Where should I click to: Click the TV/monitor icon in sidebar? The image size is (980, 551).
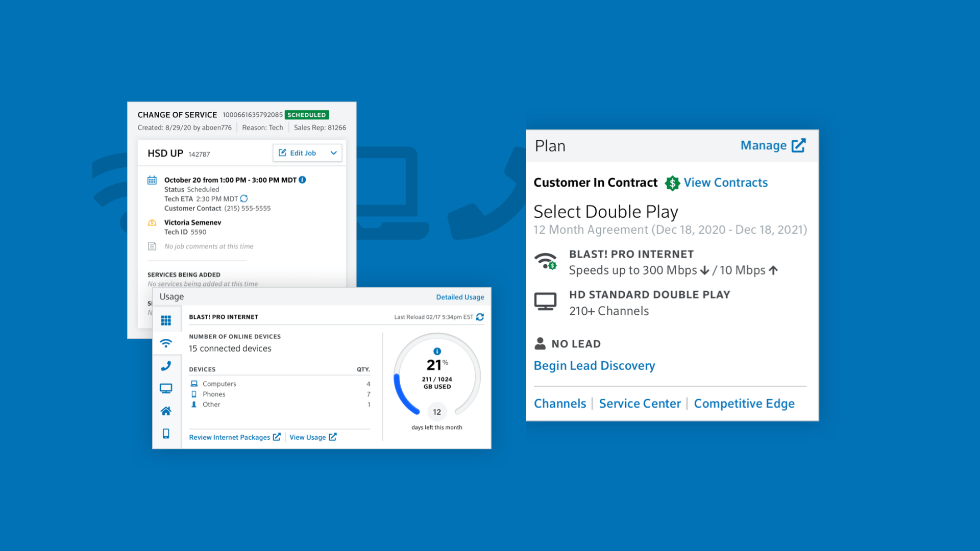pos(167,389)
